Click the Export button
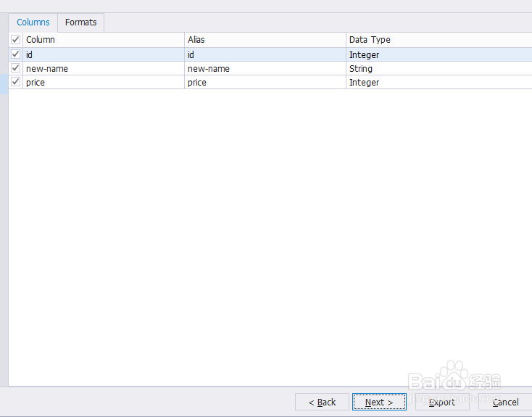The width and height of the screenshot is (532, 417). coord(442,402)
